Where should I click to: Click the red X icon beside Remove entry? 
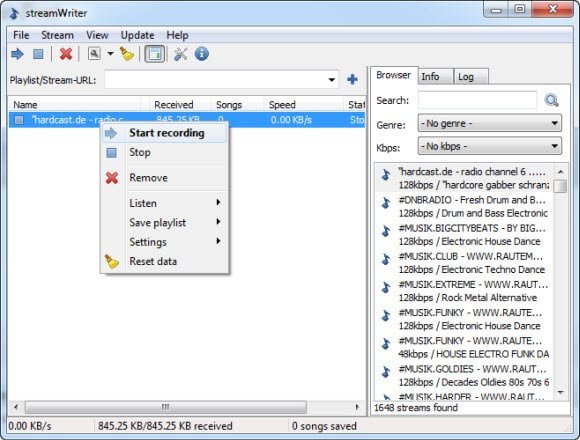112,178
